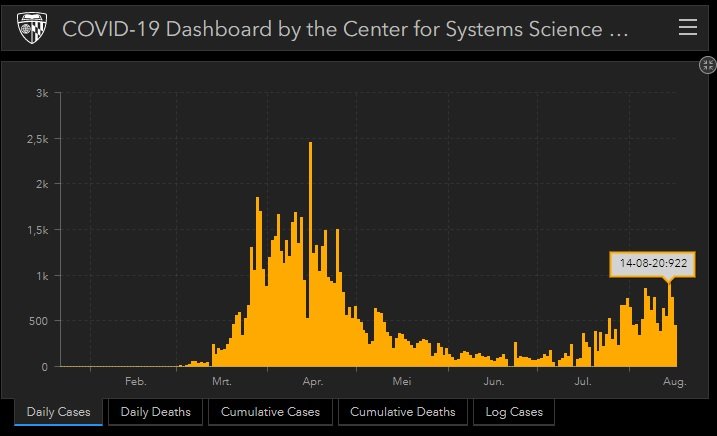Select the Cumulative Cases tab
This screenshot has height=436, width=717.
click(270, 412)
